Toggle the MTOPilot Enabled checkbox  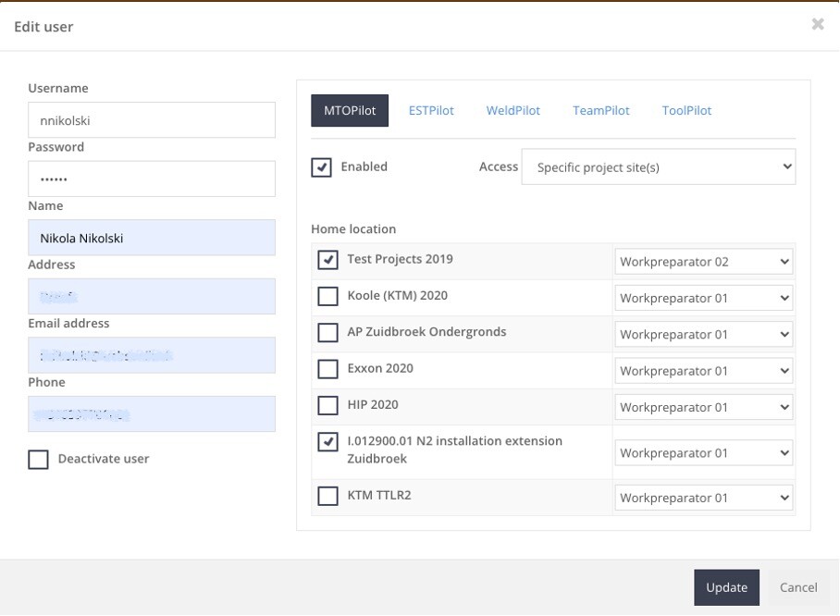321,167
